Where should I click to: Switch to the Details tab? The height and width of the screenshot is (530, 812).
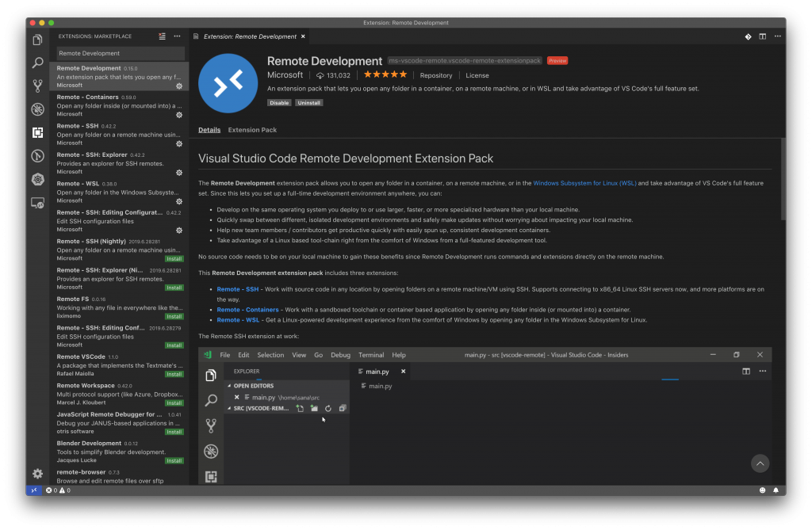(209, 130)
